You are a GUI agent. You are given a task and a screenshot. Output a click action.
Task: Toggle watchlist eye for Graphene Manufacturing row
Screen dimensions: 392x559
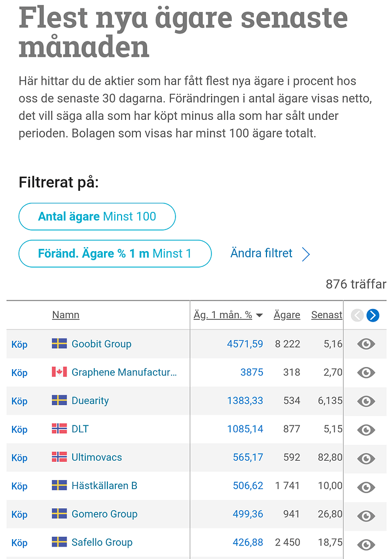click(x=366, y=373)
